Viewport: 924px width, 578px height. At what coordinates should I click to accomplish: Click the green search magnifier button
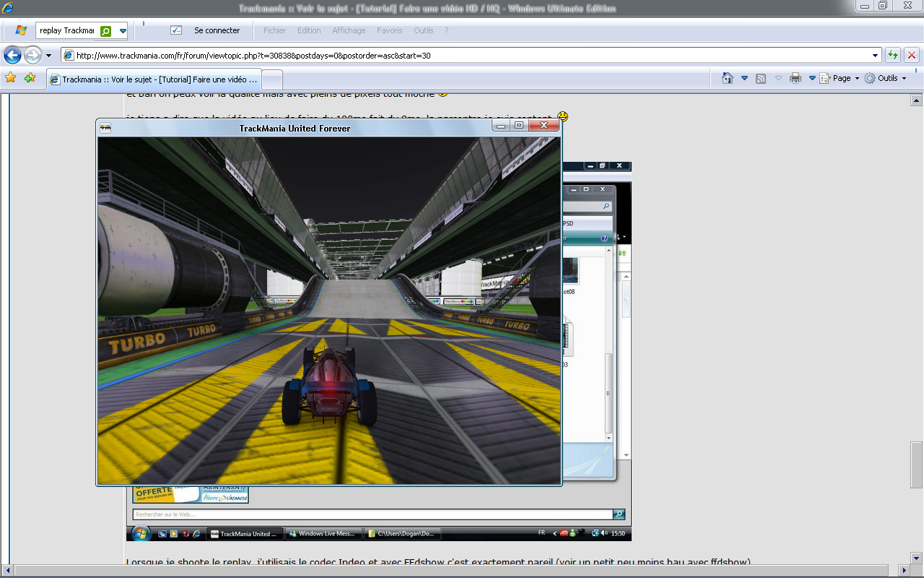click(106, 31)
